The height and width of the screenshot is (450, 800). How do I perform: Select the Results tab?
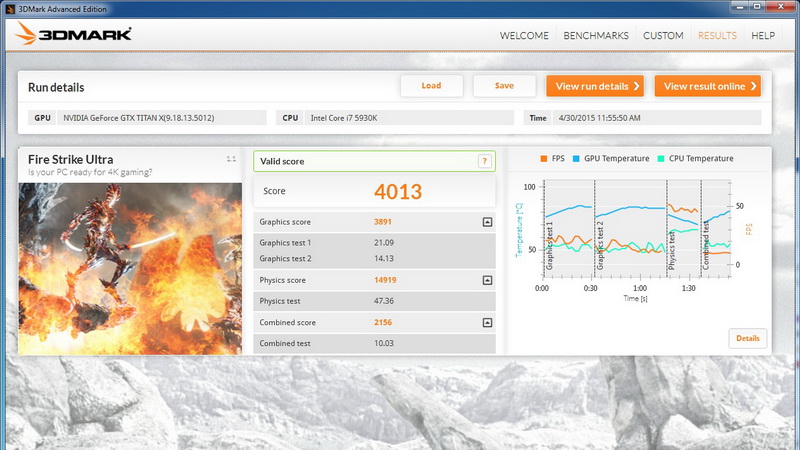[x=717, y=36]
